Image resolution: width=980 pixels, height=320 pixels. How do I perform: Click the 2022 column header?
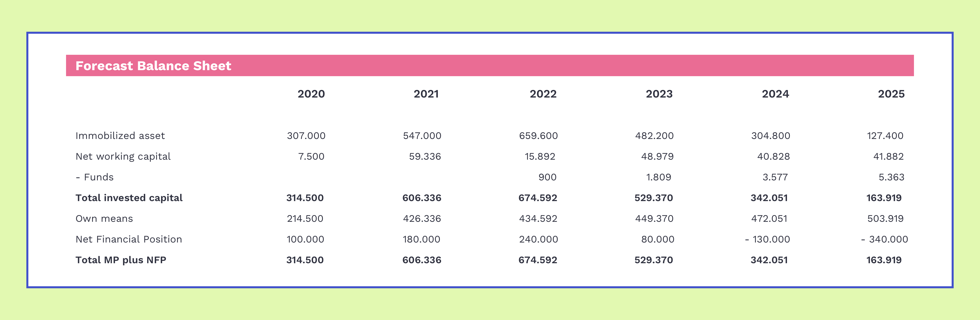click(543, 94)
